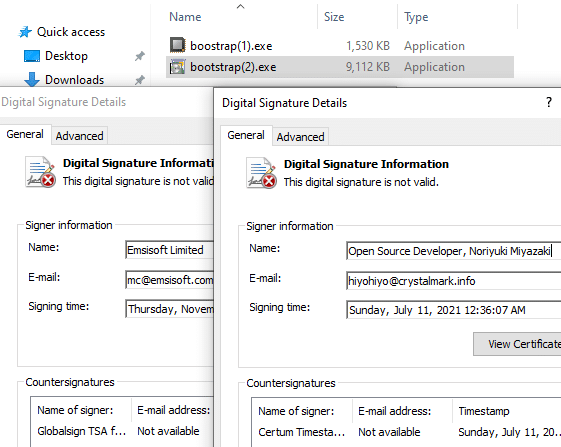Click right dialog's Digital Signature Details title

pyautogui.click(x=284, y=103)
